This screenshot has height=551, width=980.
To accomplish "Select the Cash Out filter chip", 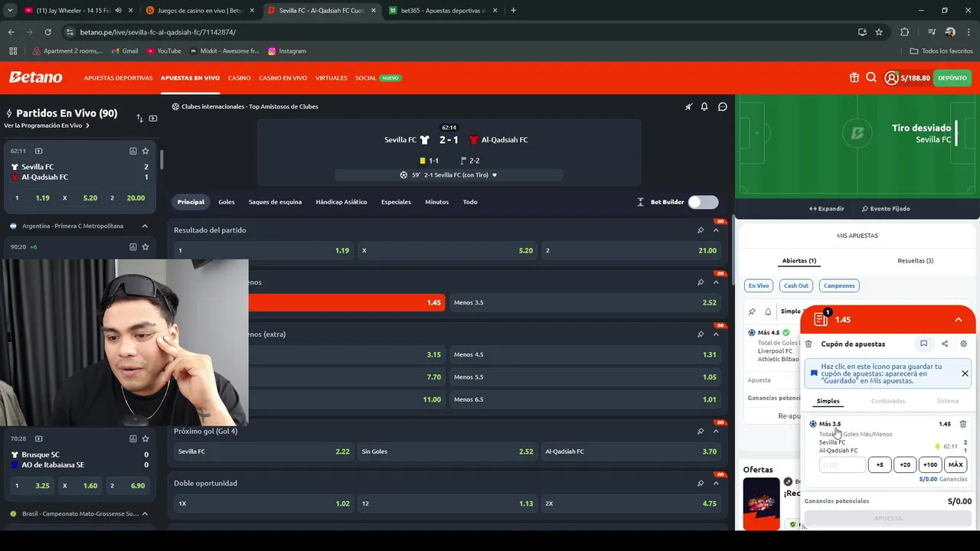I will click(x=795, y=285).
